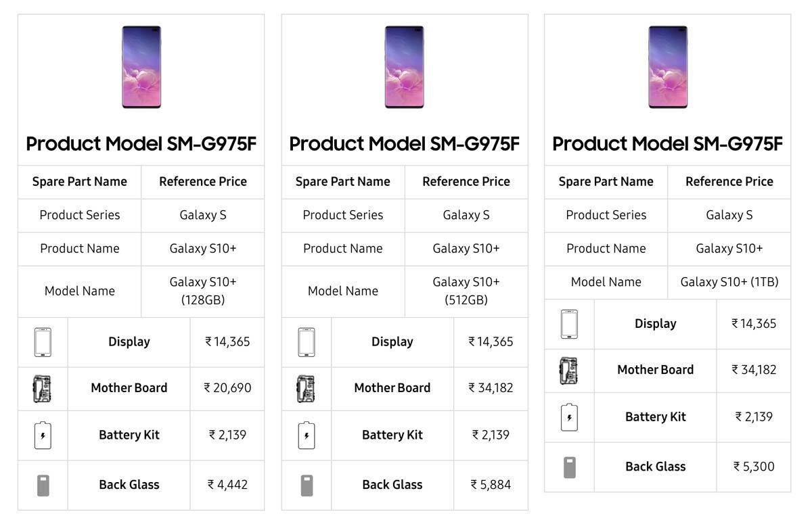Click the back glass icon in the 128GB table
This screenshot has height=524, width=812.
43,485
